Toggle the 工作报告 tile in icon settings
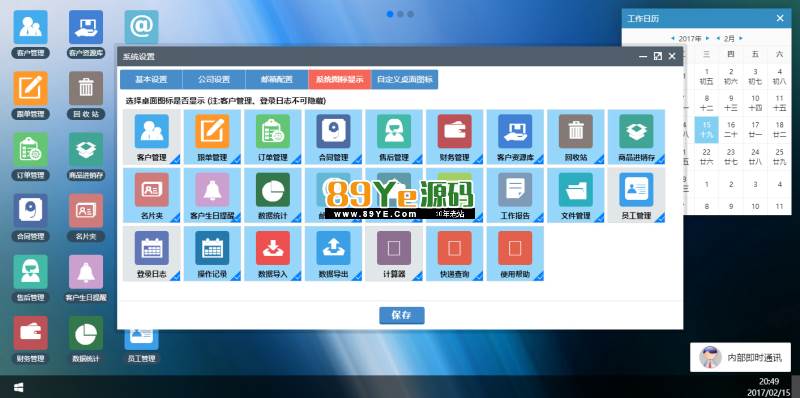The image size is (800, 398). [x=515, y=195]
